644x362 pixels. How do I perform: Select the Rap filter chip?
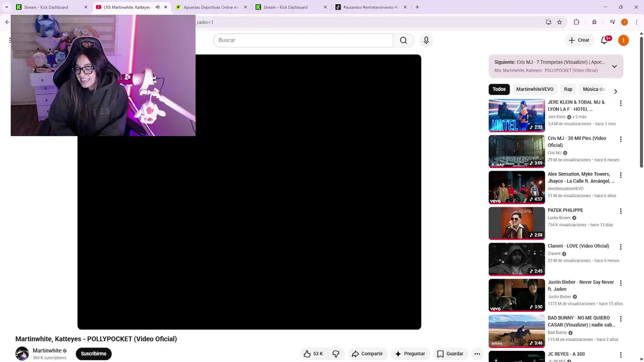tap(568, 89)
